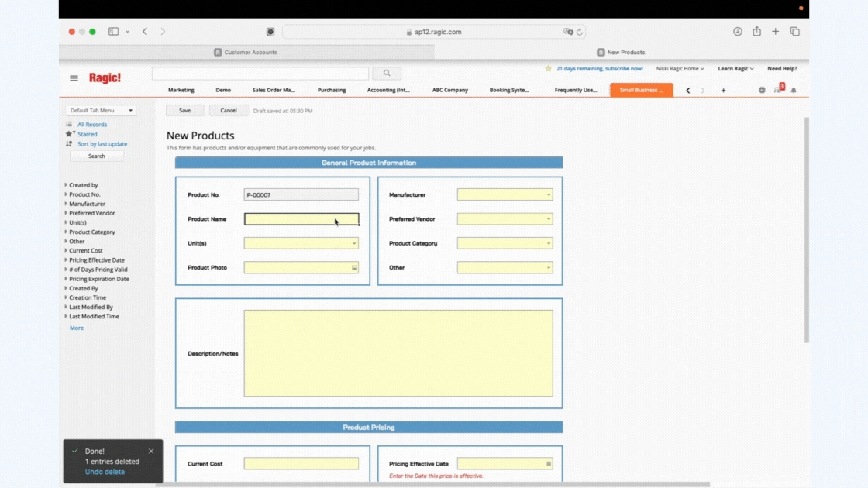Show Safari tab overview icon
The width and height of the screenshot is (868, 488).
[795, 32]
